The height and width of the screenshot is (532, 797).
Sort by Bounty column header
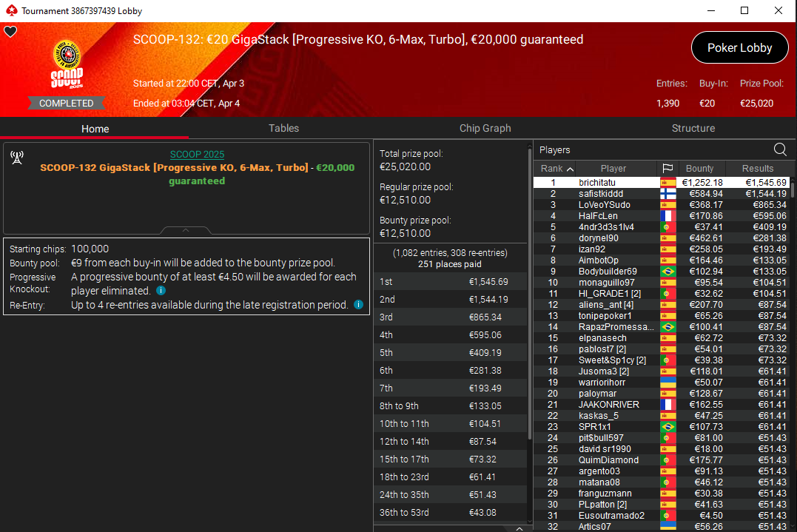tap(699, 168)
